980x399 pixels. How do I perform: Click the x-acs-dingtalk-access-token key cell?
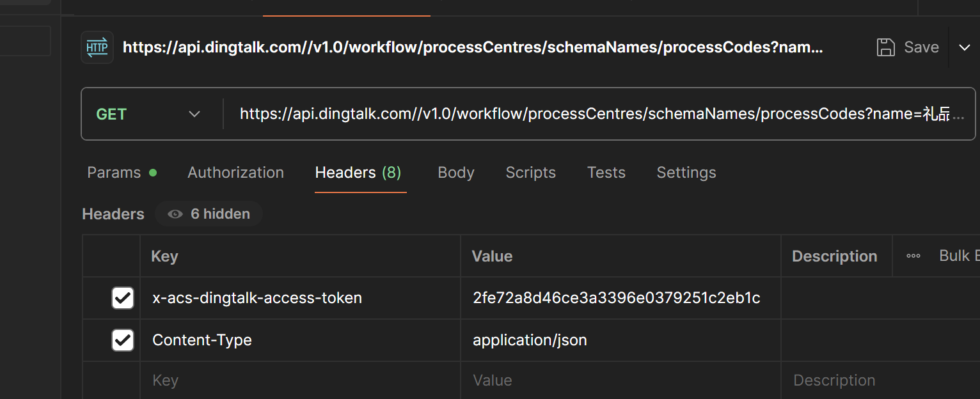click(x=300, y=298)
